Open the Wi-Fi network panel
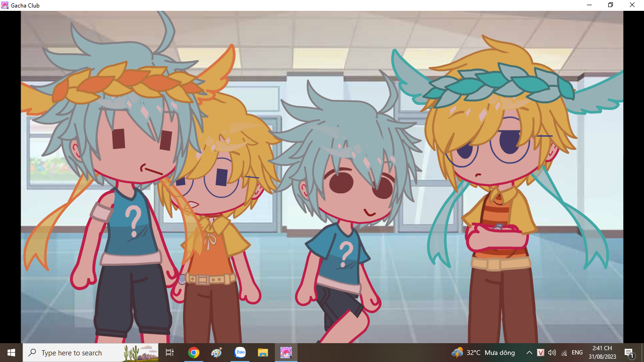 (564, 353)
